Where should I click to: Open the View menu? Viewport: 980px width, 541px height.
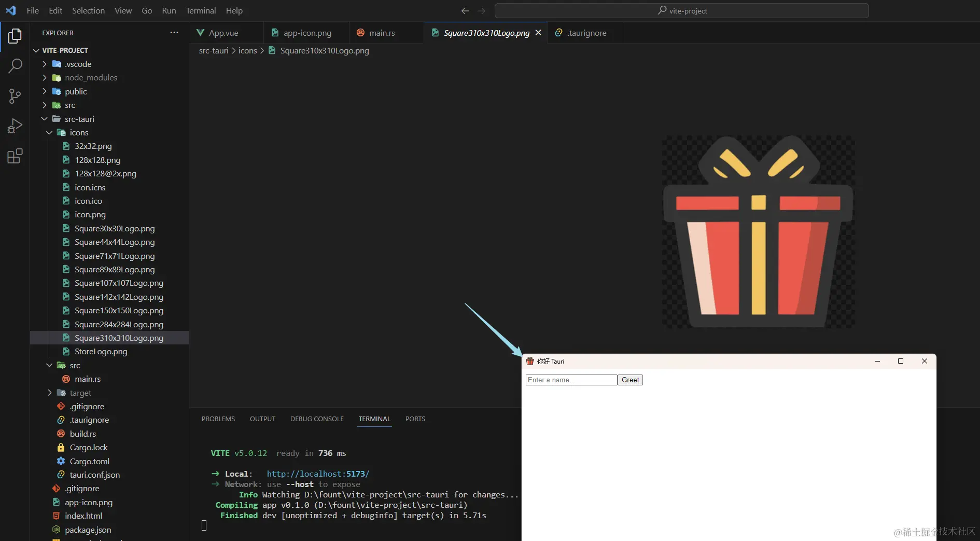[123, 10]
